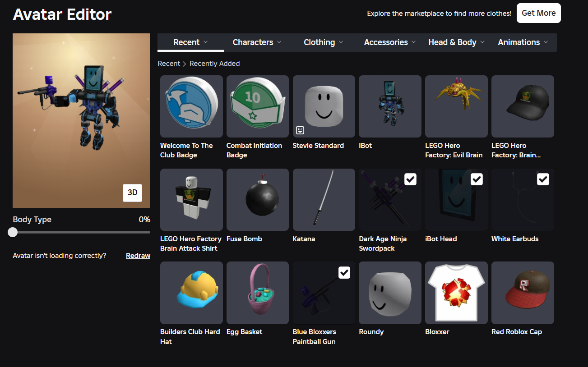Click the Recently Added breadcrumb

215,64
